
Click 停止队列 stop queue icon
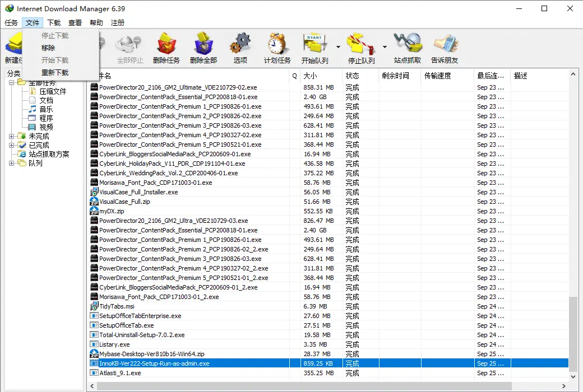point(360,44)
